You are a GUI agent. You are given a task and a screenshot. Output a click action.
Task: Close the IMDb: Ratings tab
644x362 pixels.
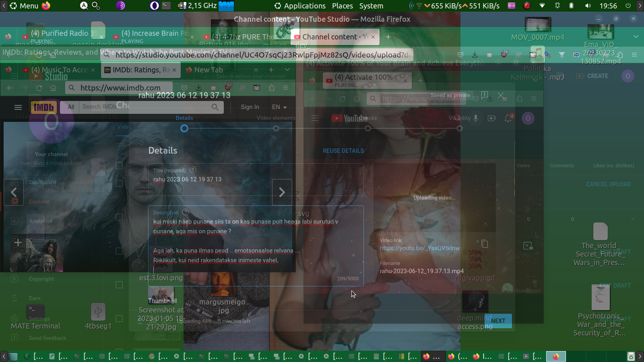click(x=174, y=70)
